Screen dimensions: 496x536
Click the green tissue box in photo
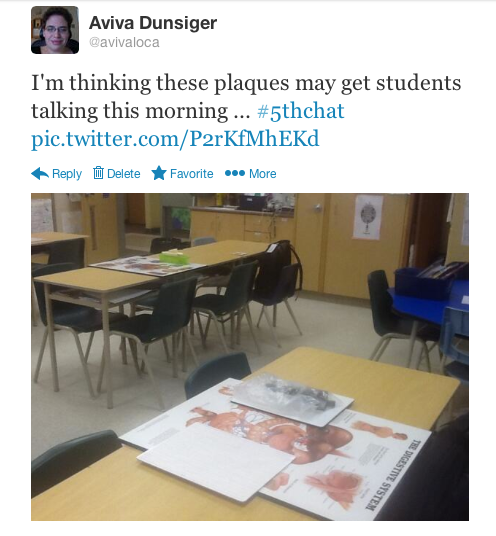pos(174,257)
